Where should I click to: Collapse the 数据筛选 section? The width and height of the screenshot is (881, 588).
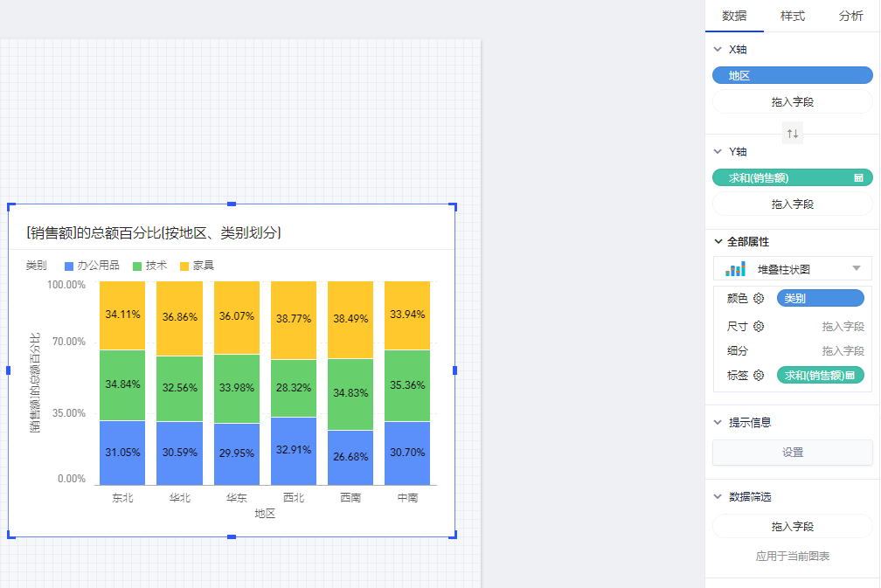(718, 497)
